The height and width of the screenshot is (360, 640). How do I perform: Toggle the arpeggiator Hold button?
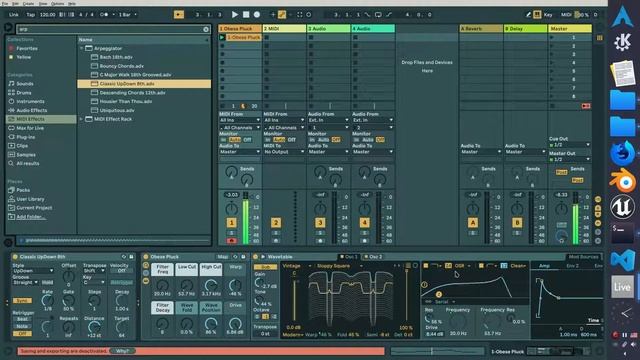[47, 282]
